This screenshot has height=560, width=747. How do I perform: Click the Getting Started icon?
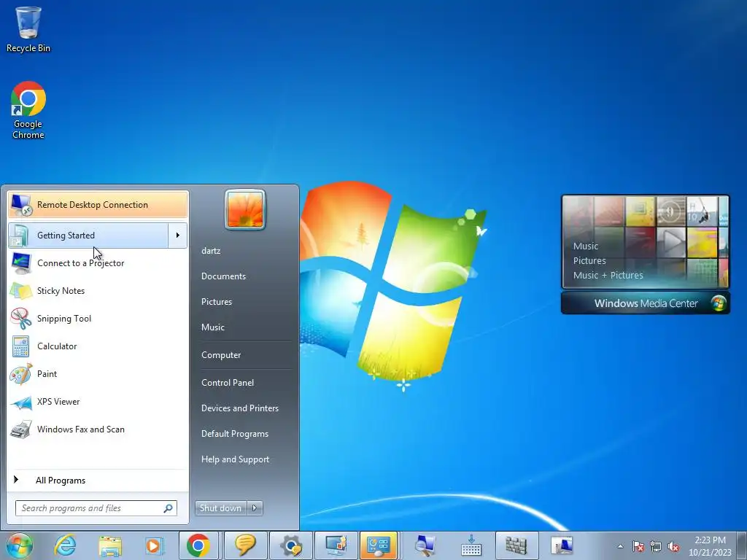click(20, 236)
